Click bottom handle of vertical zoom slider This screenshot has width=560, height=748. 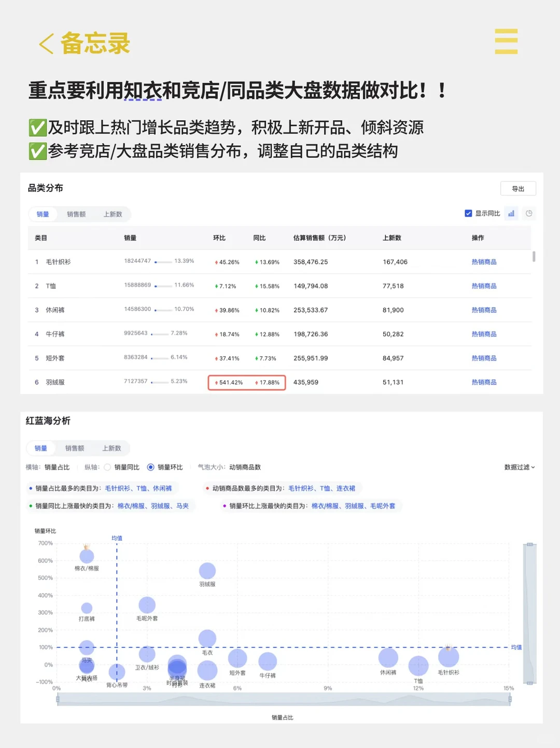click(530, 683)
